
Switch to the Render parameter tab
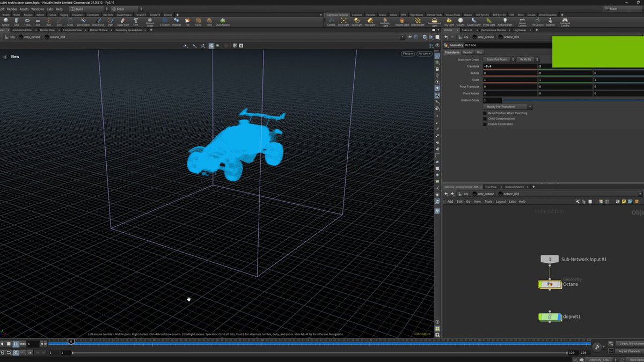coord(468,52)
